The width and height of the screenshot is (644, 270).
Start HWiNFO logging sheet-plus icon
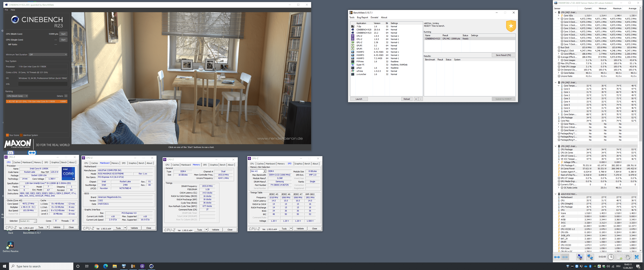click(619, 257)
